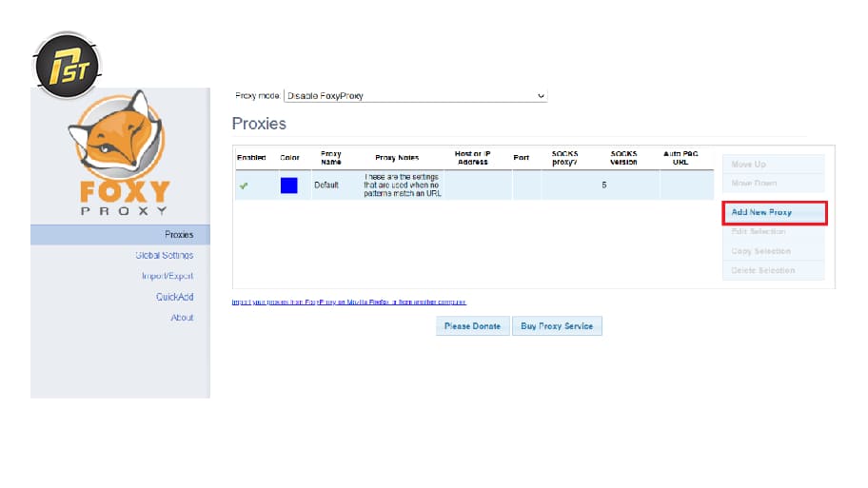Open the About sidebar page
The height and width of the screenshot is (488, 868).
[x=182, y=318]
